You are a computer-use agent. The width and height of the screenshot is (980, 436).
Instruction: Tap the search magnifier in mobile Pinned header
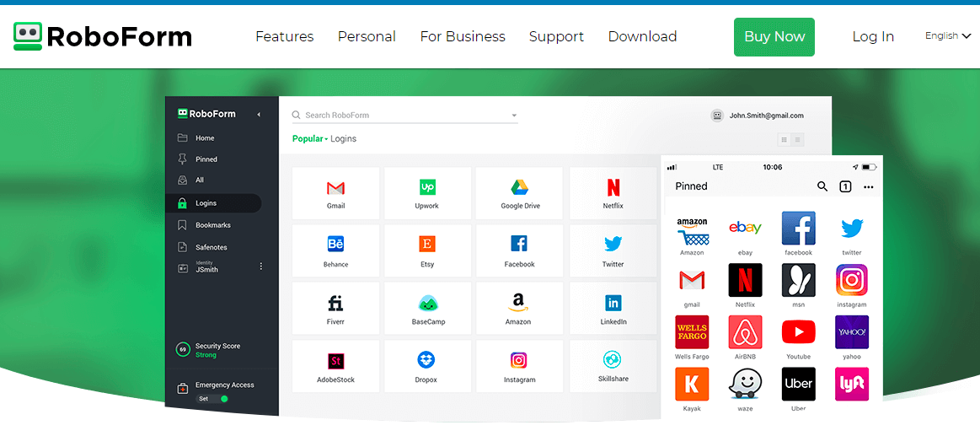point(822,186)
